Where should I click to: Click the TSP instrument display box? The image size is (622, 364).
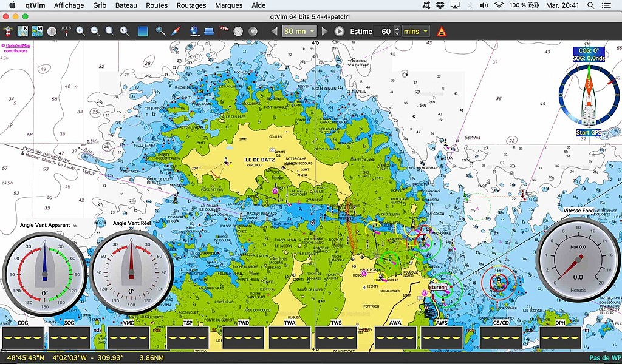point(188,337)
